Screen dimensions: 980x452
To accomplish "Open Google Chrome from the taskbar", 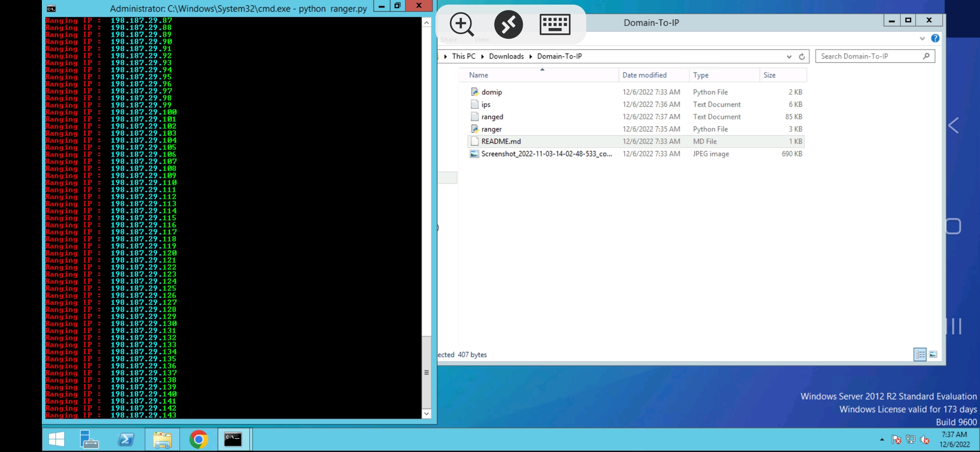I will pyautogui.click(x=199, y=439).
